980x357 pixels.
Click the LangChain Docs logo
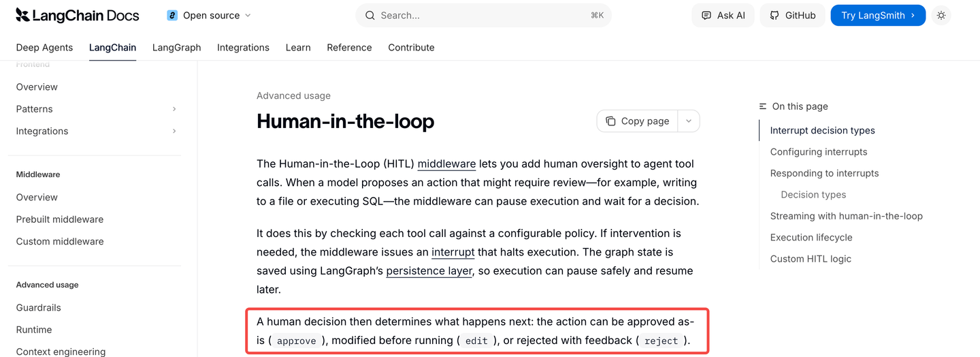tap(77, 15)
